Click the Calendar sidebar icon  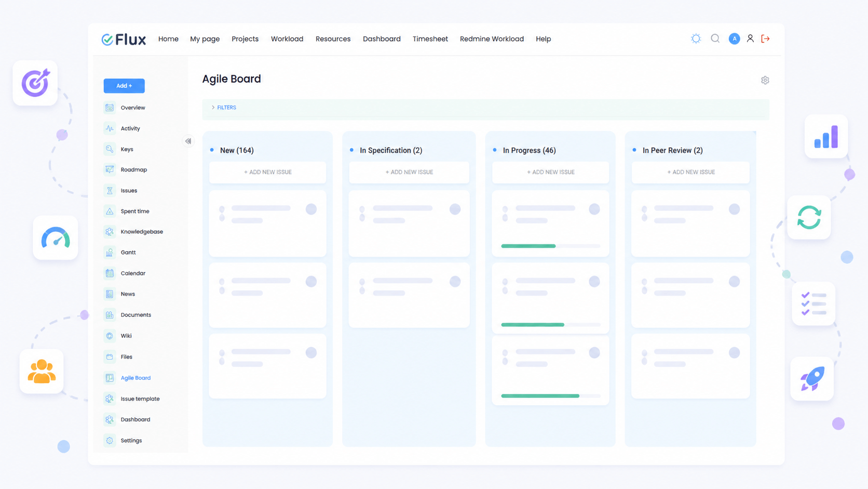110,273
